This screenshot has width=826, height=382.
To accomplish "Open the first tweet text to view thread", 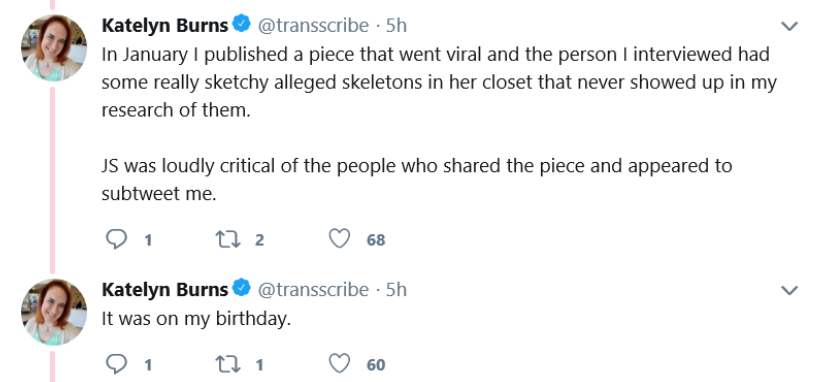I will click(x=439, y=124).
